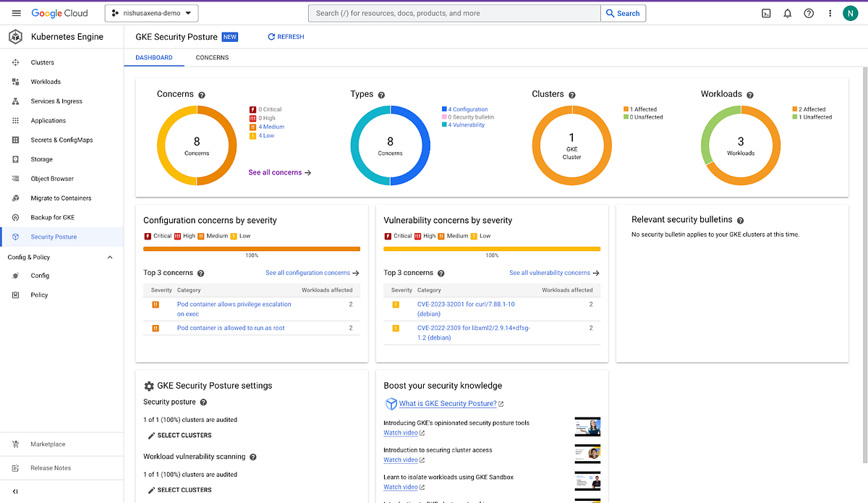The width and height of the screenshot is (868, 503).
Task: Select the DASHBOARD tab
Action: [153, 57]
